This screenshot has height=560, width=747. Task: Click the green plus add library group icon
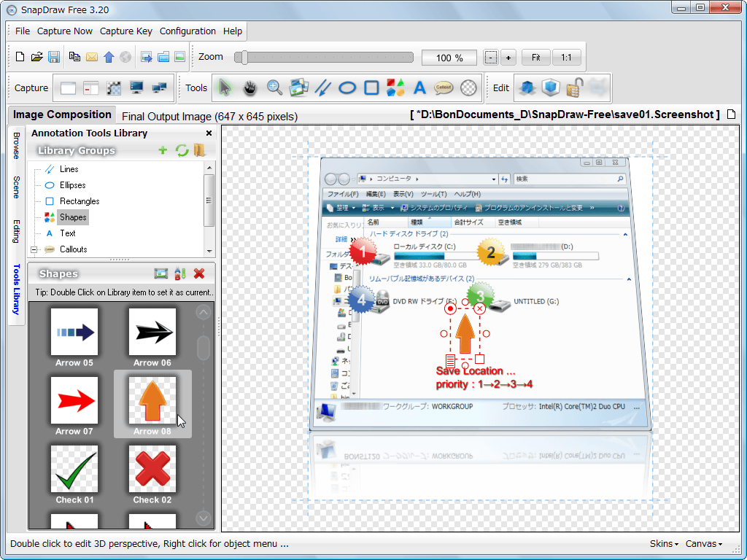point(163,150)
